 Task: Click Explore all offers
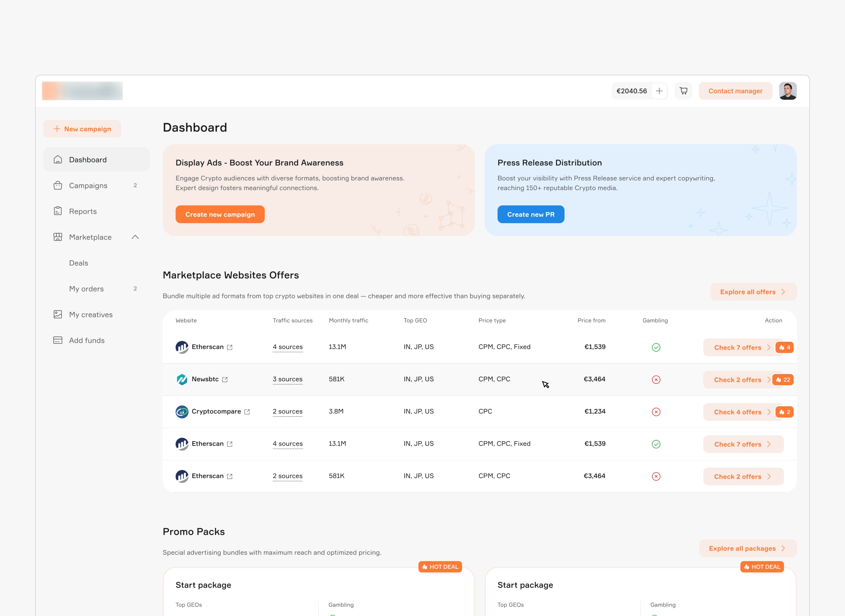[x=753, y=292]
